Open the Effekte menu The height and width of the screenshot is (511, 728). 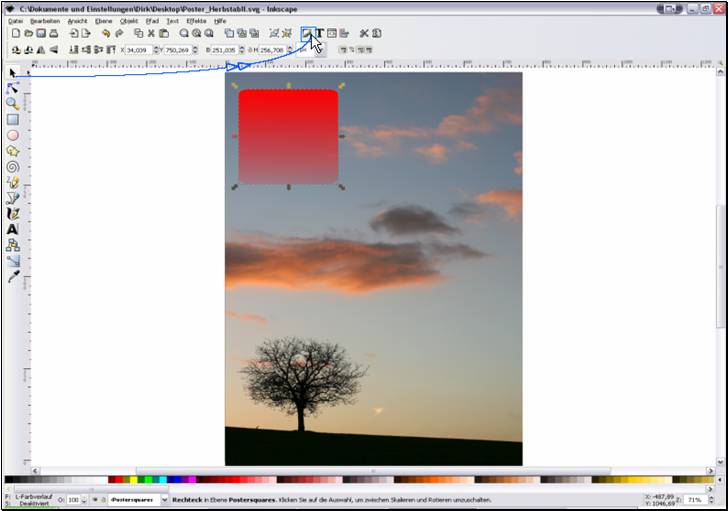(x=196, y=20)
